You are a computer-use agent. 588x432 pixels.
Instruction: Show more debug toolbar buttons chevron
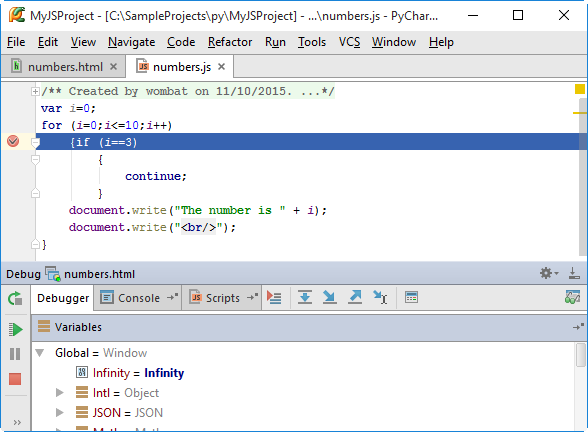(x=17, y=423)
